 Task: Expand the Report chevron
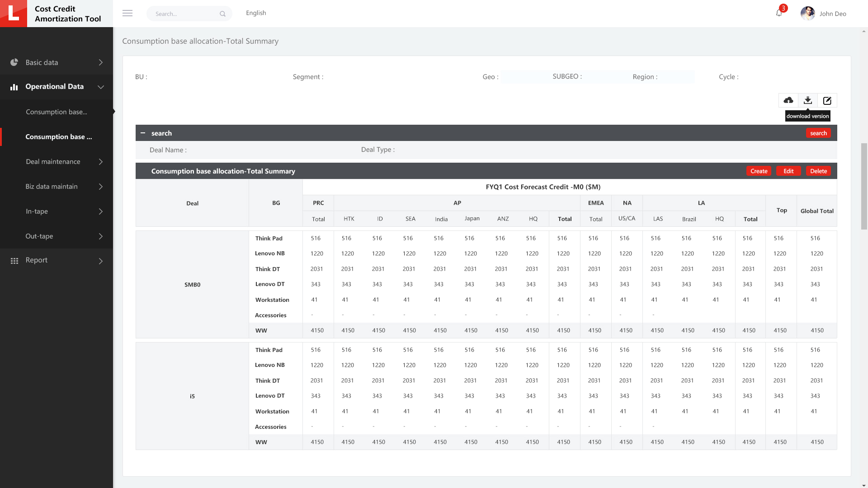click(101, 261)
